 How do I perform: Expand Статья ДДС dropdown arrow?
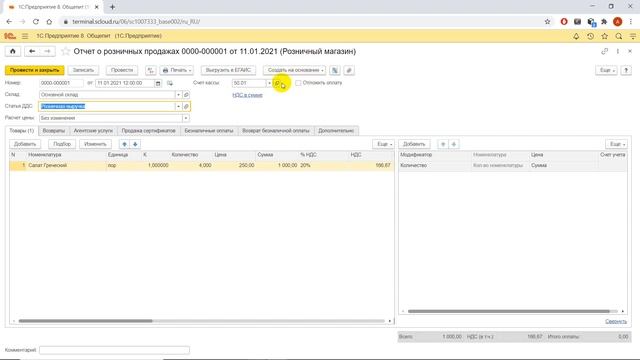pyautogui.click(x=178, y=107)
